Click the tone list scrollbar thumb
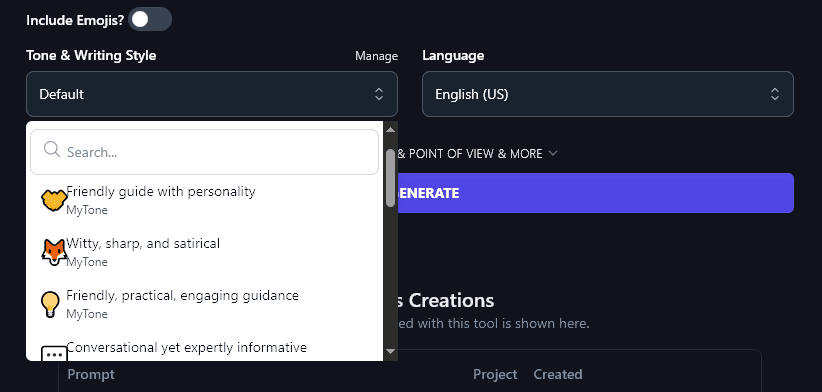 (391, 178)
